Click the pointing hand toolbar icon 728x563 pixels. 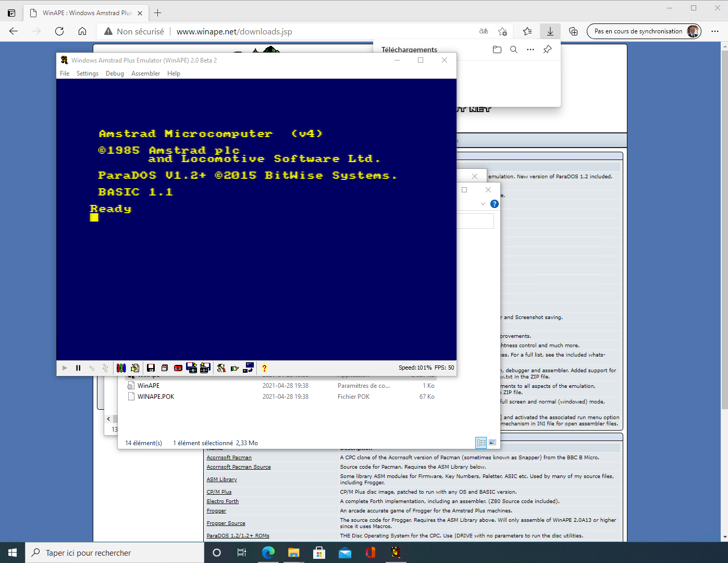tap(235, 368)
